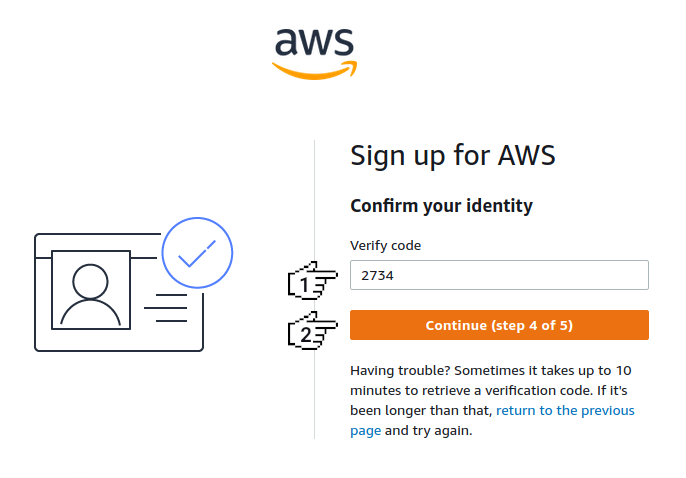The image size is (686, 478).
Task: Follow the 'return to the previous' link
Action: [565, 411]
